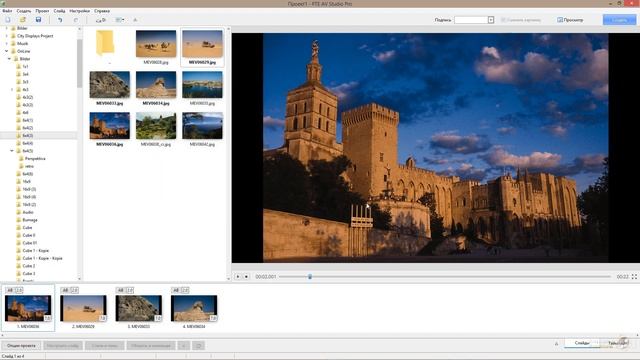Click the transition duration value above slide 2

click(x=74, y=290)
